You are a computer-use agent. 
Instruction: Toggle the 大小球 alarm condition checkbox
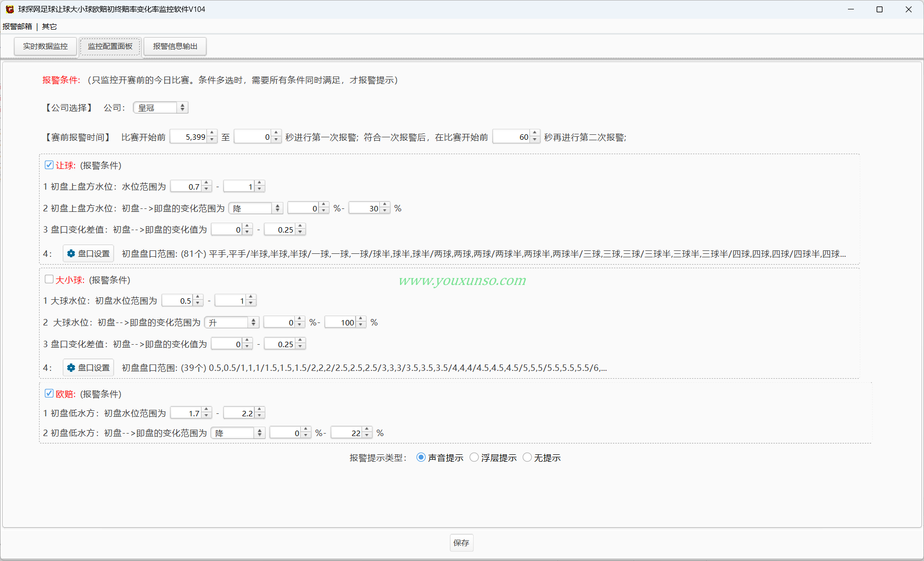tap(49, 280)
